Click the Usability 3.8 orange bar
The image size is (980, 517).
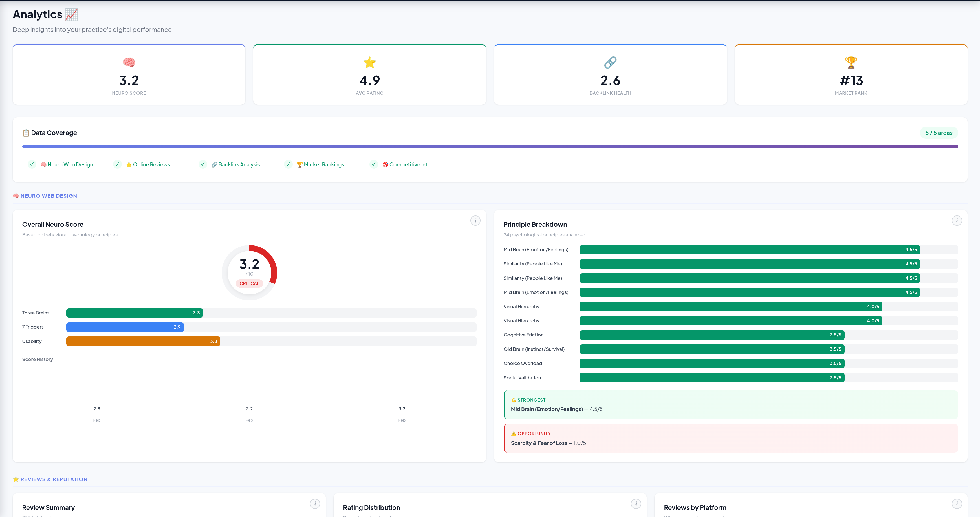click(143, 341)
